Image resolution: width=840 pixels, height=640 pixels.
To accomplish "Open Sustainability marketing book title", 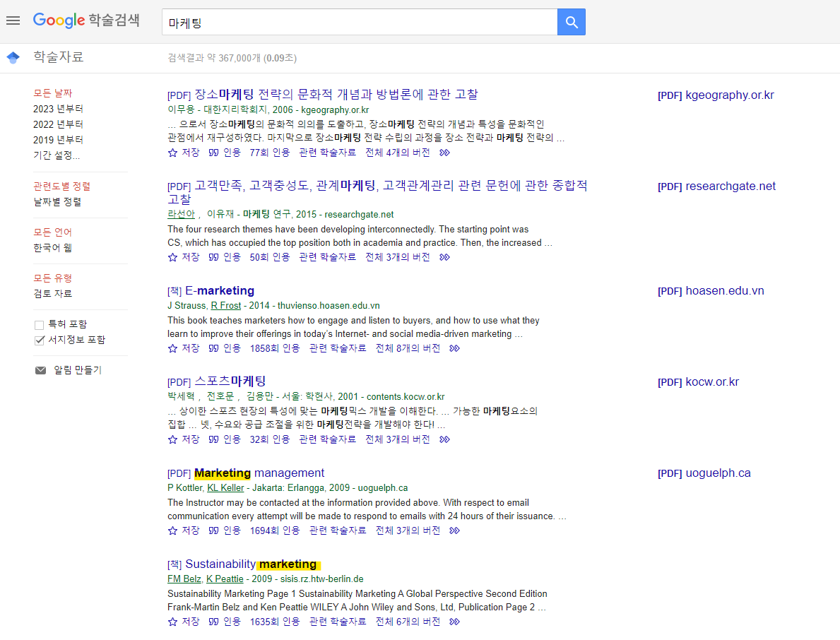I will coord(252,564).
